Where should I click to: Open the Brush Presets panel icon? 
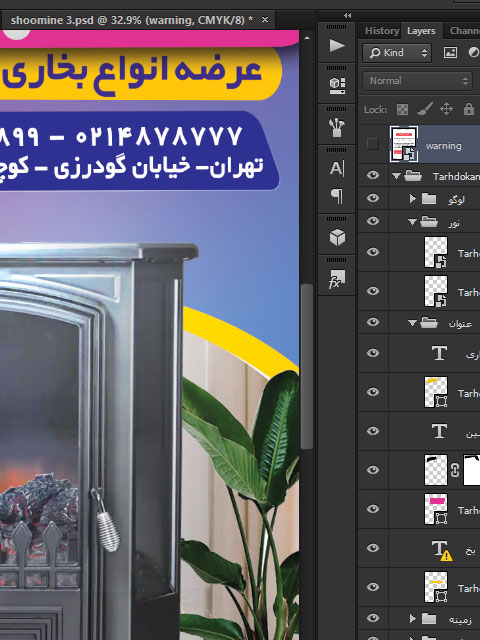pos(337,127)
